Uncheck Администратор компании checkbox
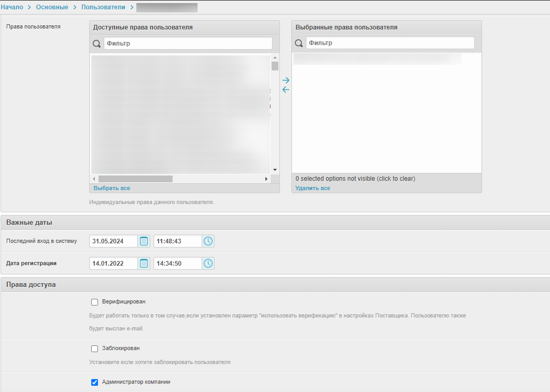The width and height of the screenshot is (550, 392). (x=94, y=382)
